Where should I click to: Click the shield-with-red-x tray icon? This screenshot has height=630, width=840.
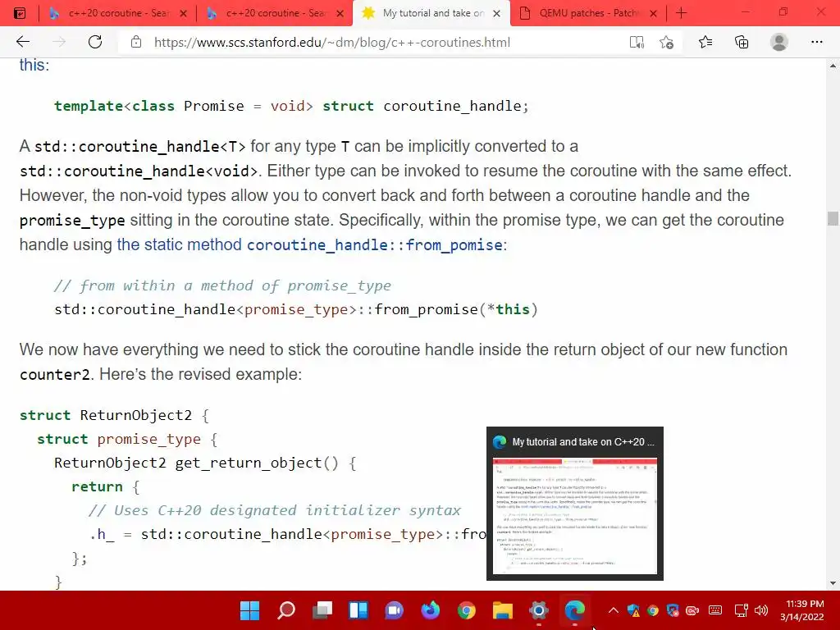point(673,610)
